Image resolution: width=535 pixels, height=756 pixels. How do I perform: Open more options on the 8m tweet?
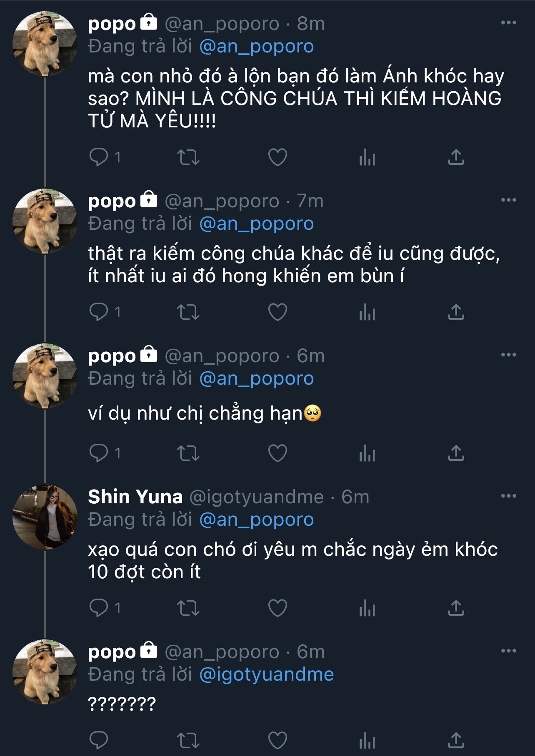point(508,22)
